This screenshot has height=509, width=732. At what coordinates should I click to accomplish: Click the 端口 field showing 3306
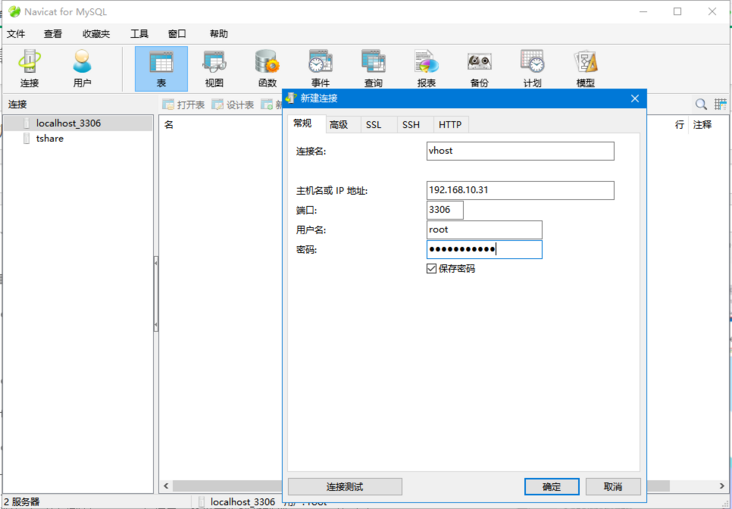[445, 210]
